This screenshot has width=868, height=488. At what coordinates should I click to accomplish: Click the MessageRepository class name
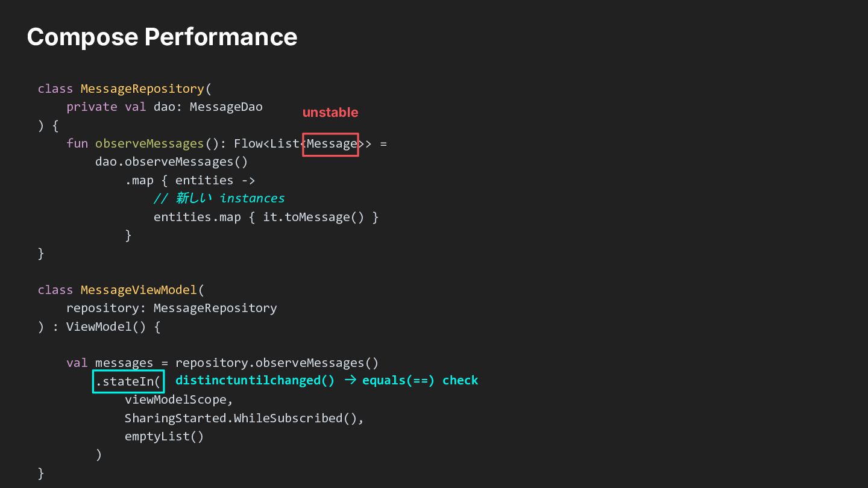142,89
